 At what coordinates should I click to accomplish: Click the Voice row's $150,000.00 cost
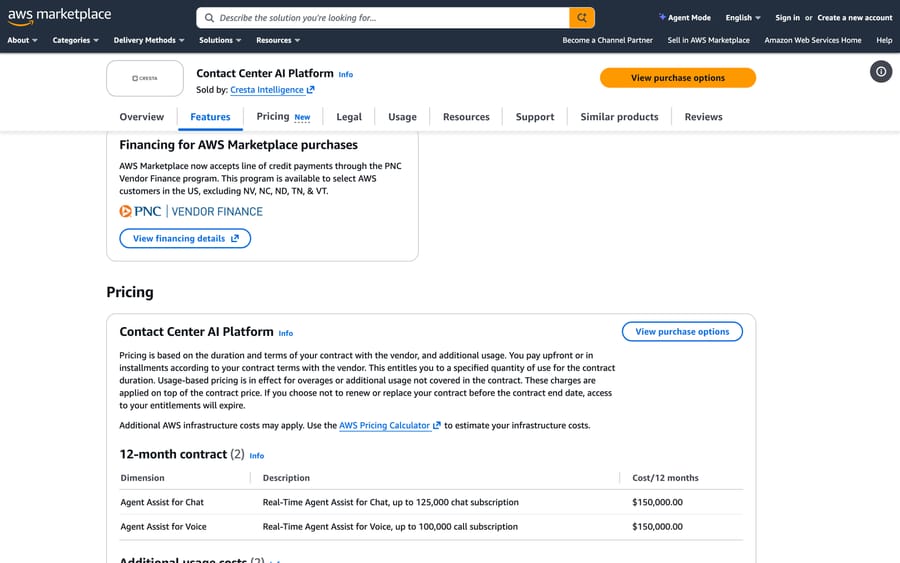pyautogui.click(x=657, y=527)
